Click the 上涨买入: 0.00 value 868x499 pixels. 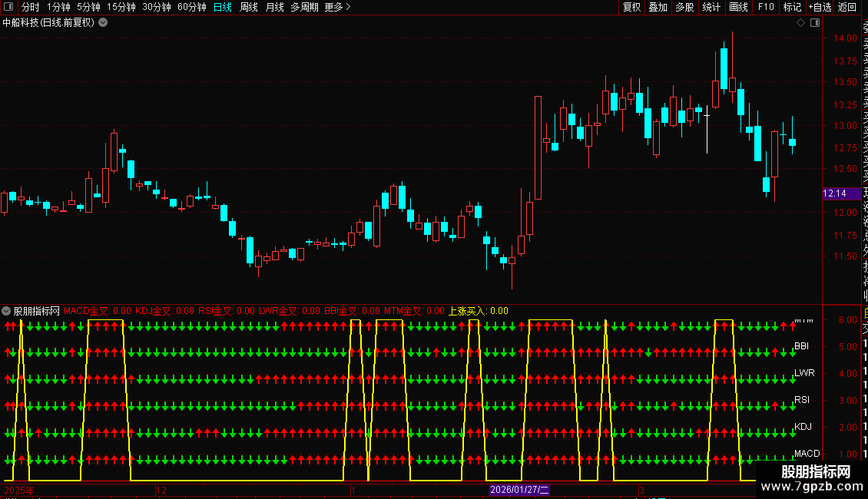479,311
